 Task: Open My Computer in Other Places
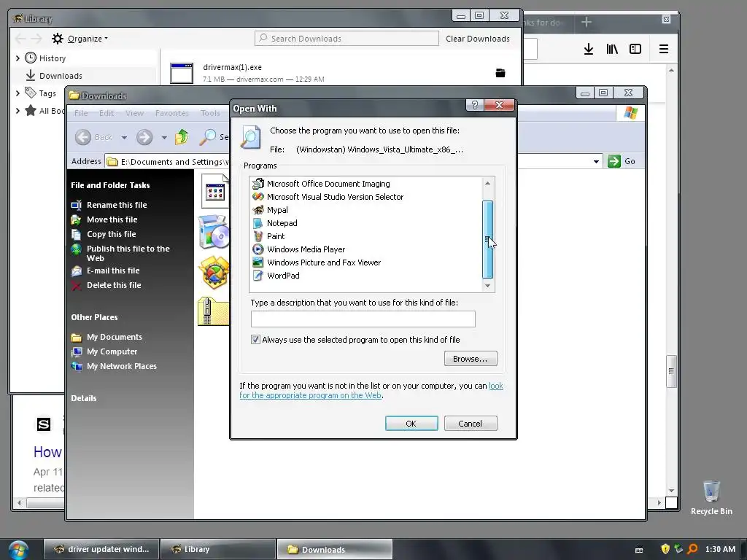(104, 351)
